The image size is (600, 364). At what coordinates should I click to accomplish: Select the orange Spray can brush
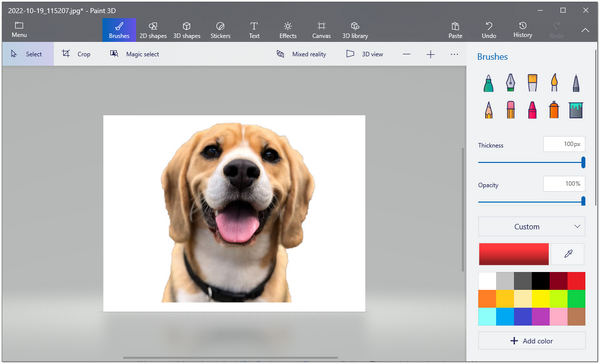click(554, 110)
